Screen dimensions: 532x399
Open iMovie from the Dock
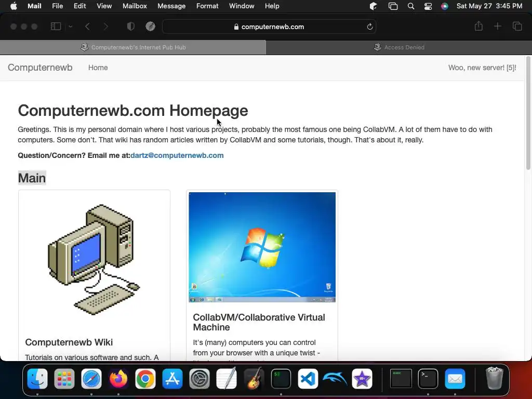(362, 379)
